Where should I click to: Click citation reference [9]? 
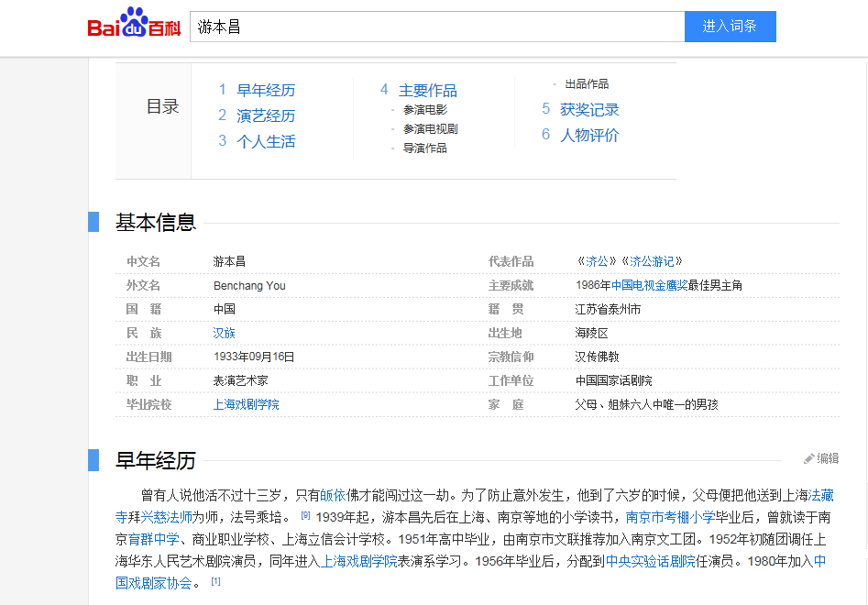point(305,515)
